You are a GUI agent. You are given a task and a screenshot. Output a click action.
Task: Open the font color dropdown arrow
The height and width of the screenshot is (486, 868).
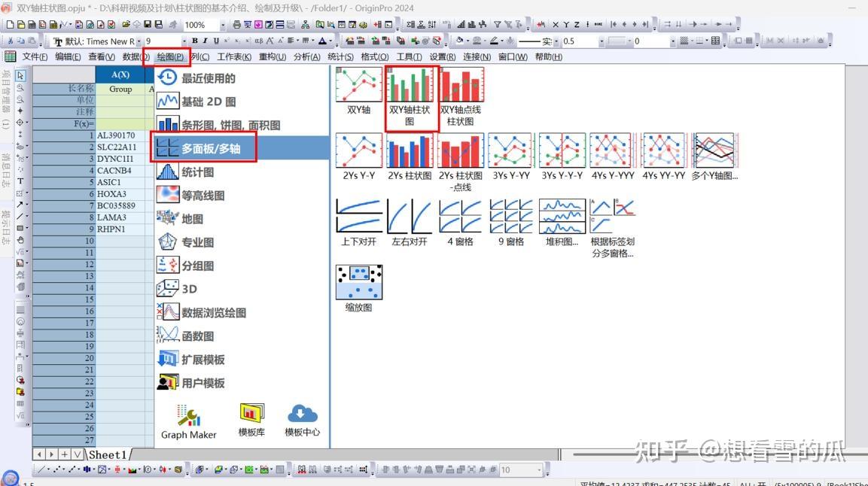click(331, 41)
